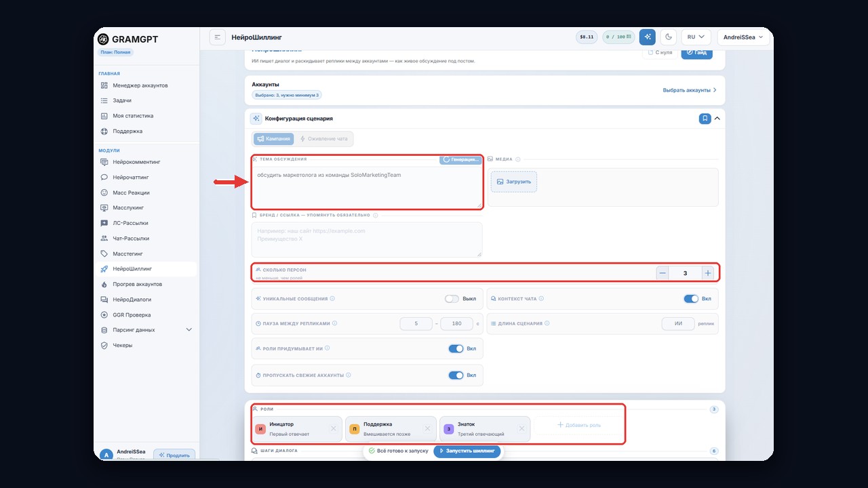Open the RU language dropdown
This screenshot has height=488, width=868.
[x=696, y=37]
